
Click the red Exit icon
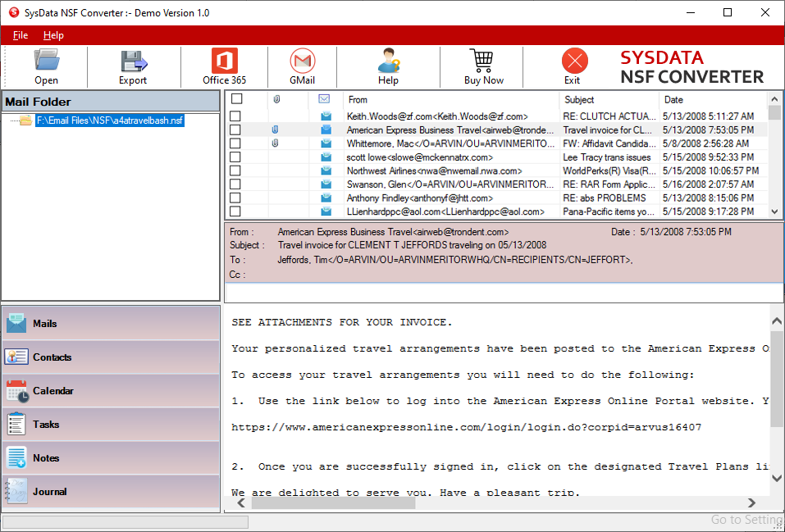(575, 61)
